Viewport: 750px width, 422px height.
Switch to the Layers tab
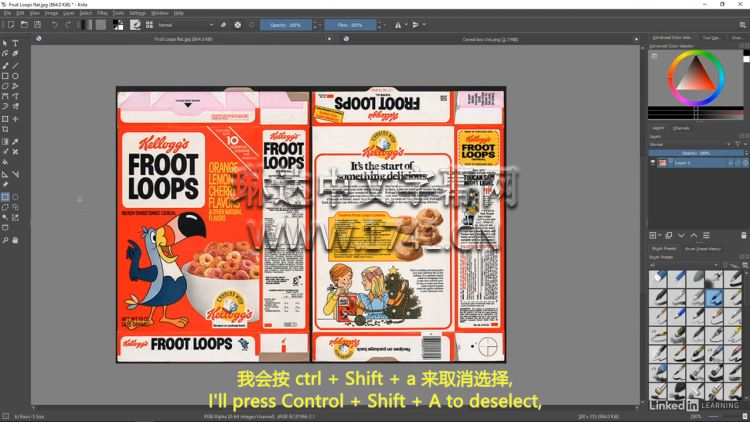658,128
